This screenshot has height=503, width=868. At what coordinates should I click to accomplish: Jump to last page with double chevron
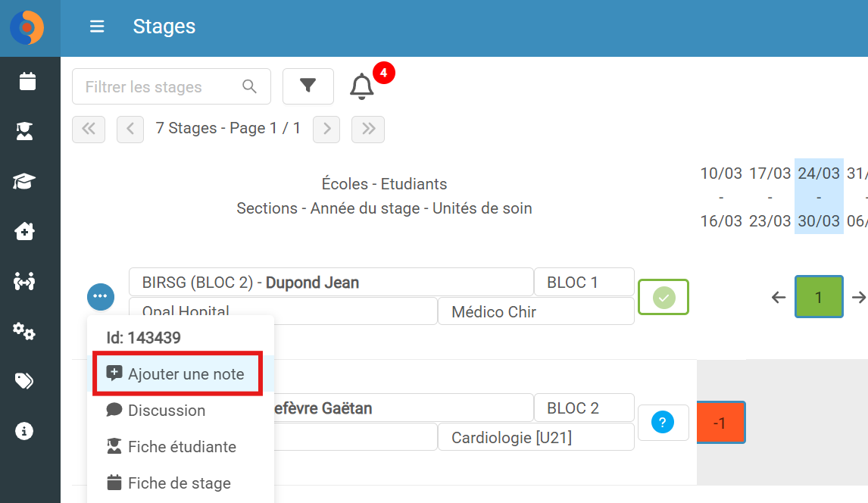tap(368, 129)
